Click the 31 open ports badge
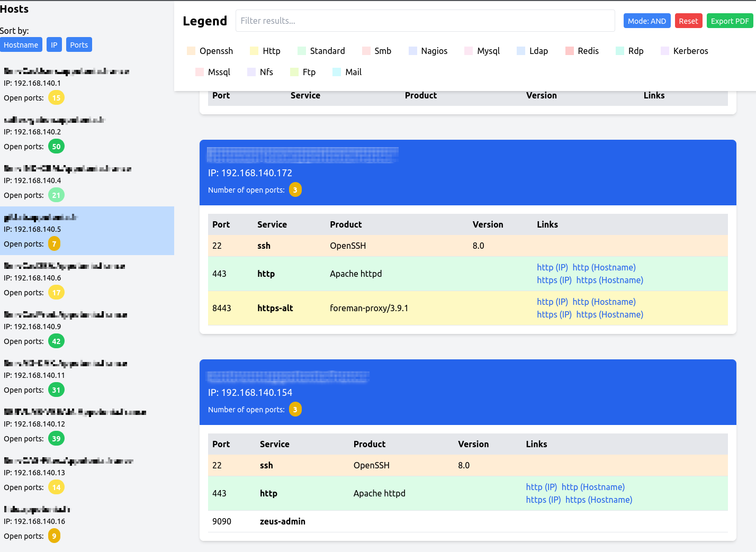This screenshot has width=756, height=552. tap(56, 390)
